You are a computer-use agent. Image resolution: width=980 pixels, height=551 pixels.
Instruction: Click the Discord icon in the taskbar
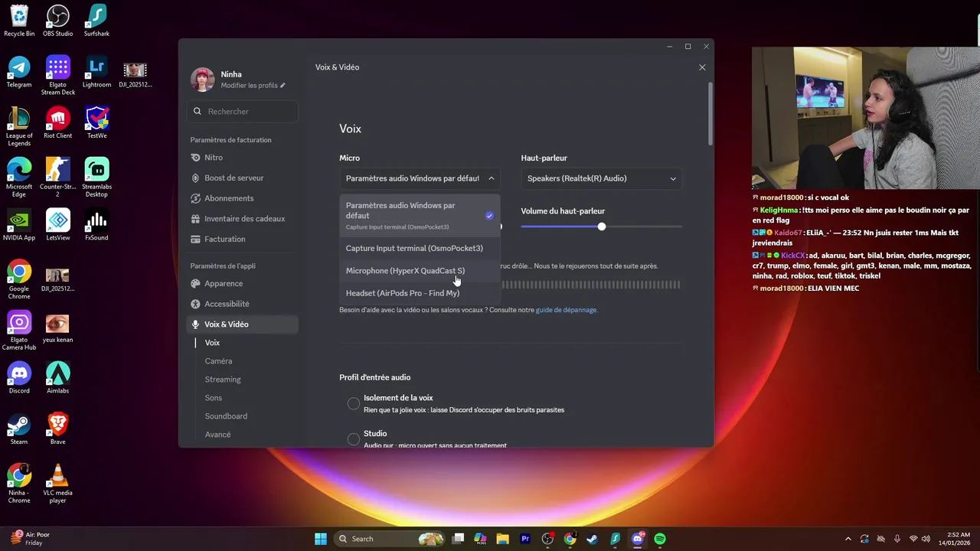[x=637, y=539]
